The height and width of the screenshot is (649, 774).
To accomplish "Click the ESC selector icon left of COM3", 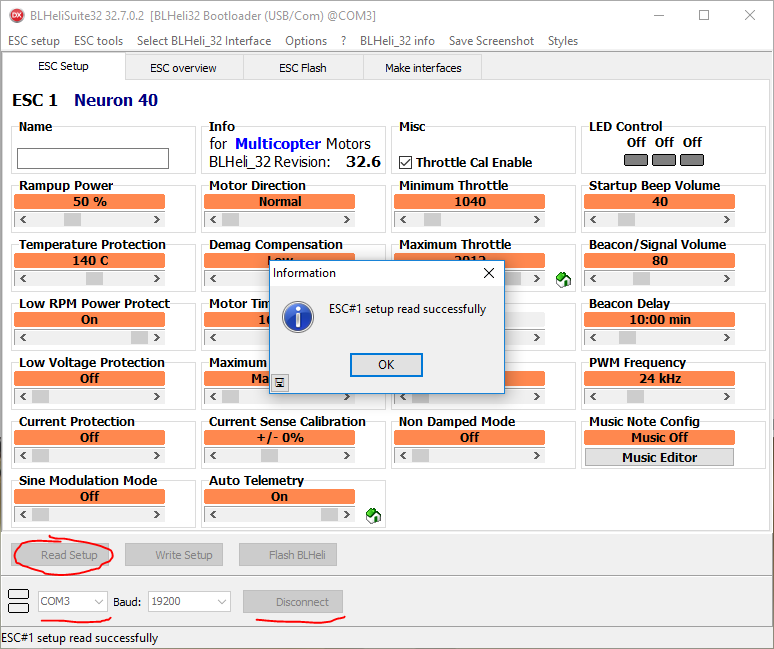I will [x=19, y=601].
